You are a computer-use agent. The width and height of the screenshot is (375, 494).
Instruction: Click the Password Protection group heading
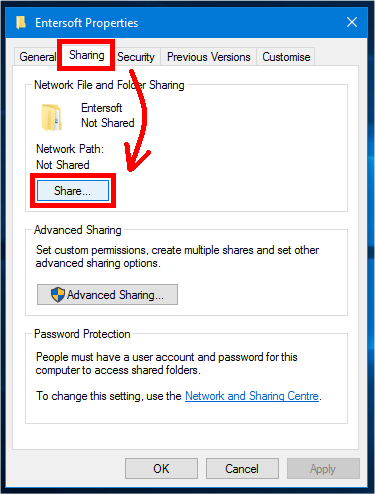[x=82, y=334]
